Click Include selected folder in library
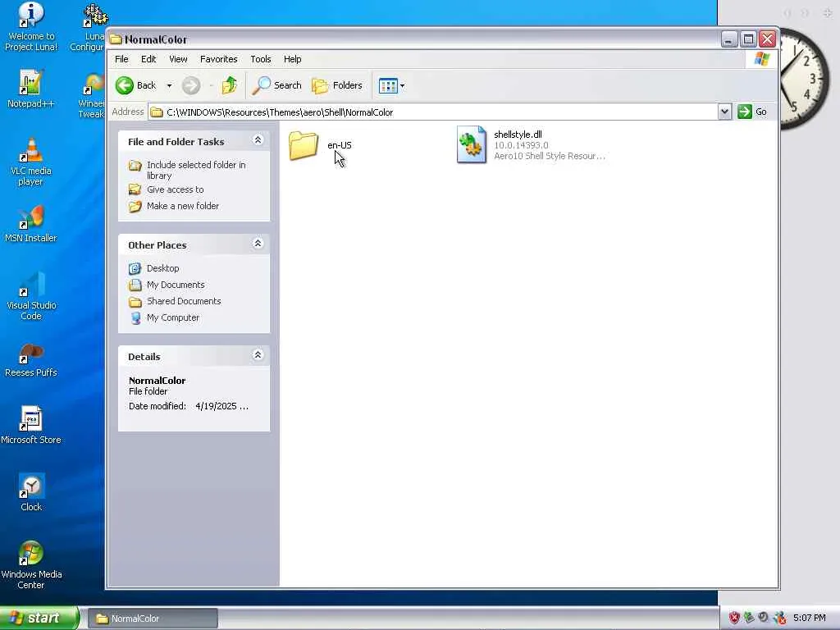The height and width of the screenshot is (630, 840). [196, 170]
